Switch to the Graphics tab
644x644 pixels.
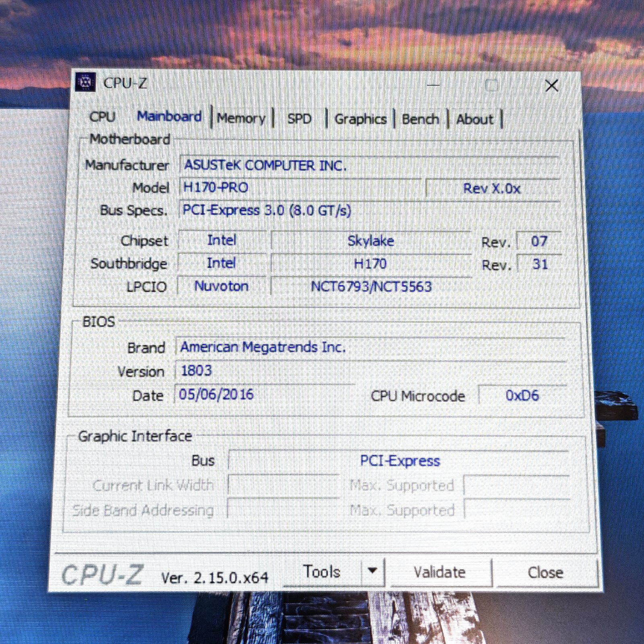tap(360, 119)
